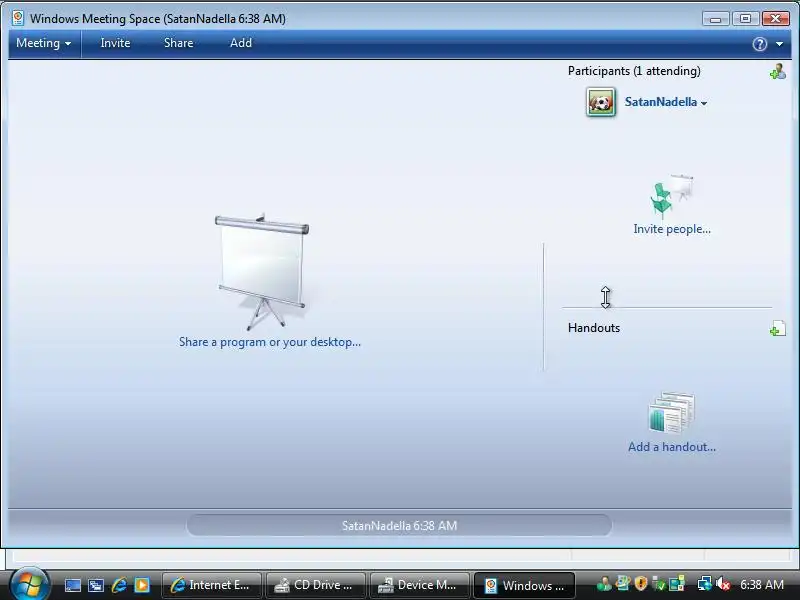Viewport: 800px width, 600px height.
Task: Click the stacked documents handout icon
Action: point(672,412)
